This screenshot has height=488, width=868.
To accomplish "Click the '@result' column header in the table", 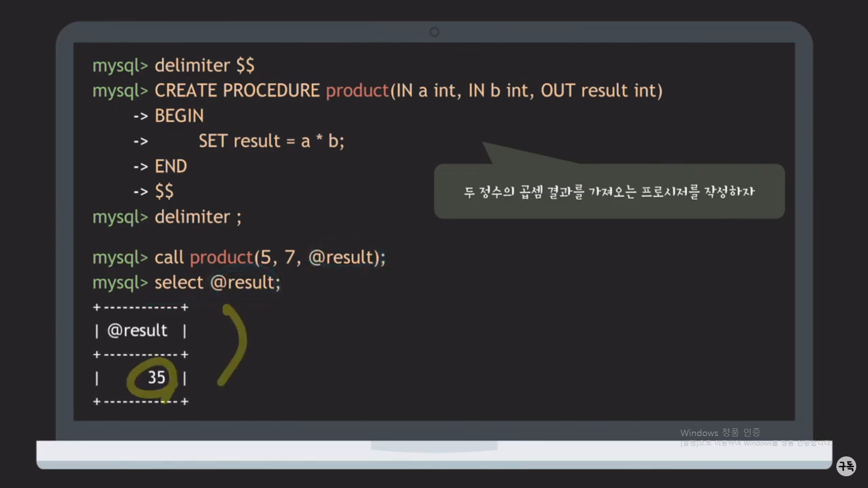I will coord(137,331).
